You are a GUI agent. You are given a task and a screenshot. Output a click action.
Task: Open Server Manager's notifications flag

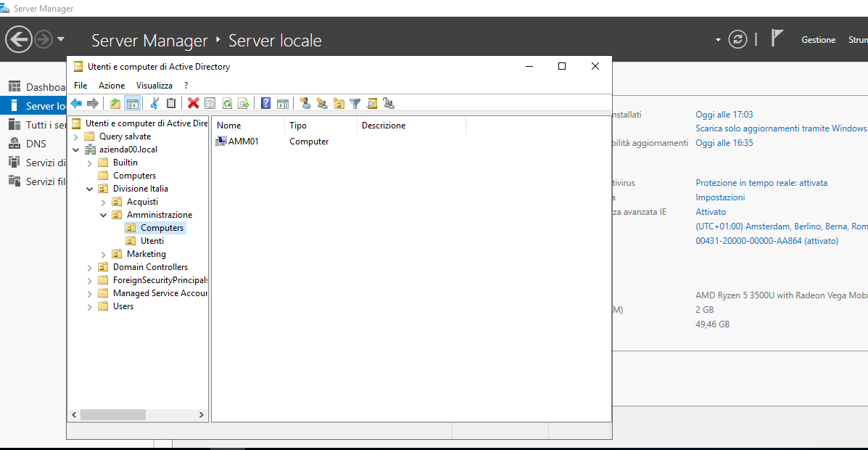click(x=778, y=38)
